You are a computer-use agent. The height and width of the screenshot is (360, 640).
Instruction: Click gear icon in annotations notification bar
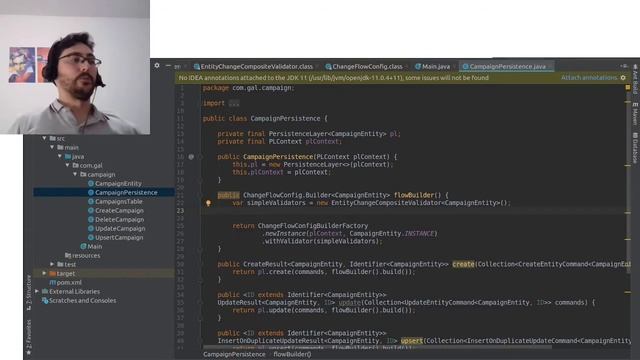click(x=623, y=78)
